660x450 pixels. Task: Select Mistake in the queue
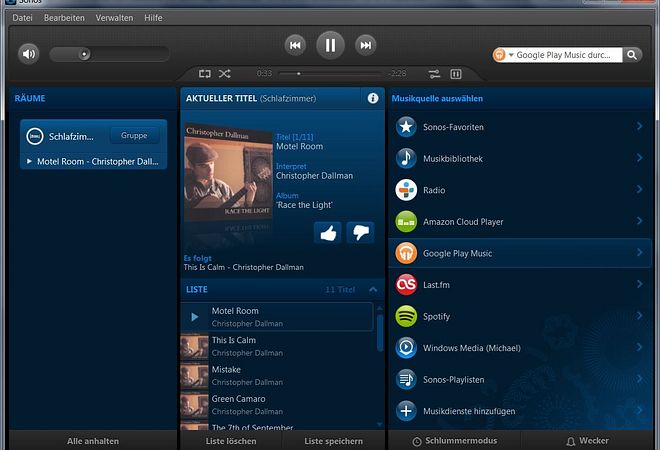click(277, 375)
